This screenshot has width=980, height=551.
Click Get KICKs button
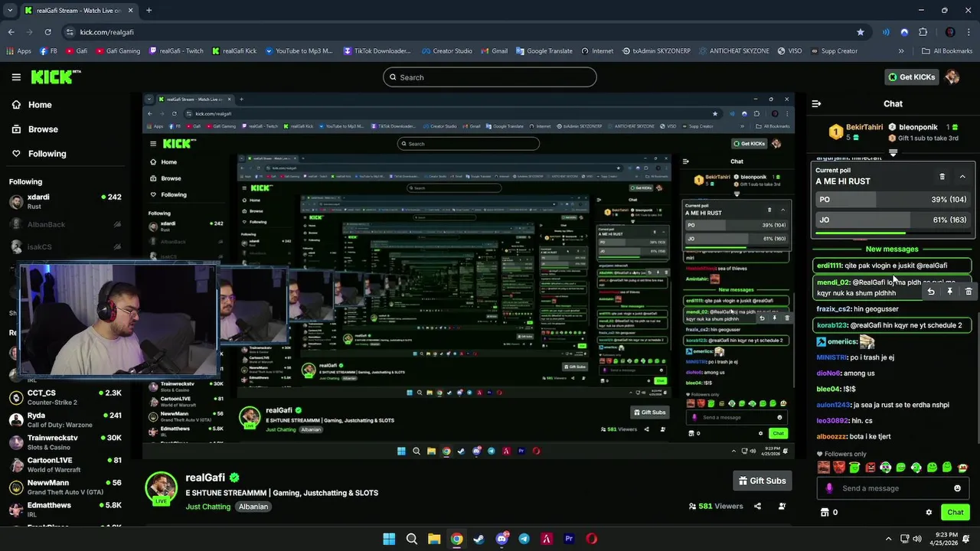[x=911, y=77]
